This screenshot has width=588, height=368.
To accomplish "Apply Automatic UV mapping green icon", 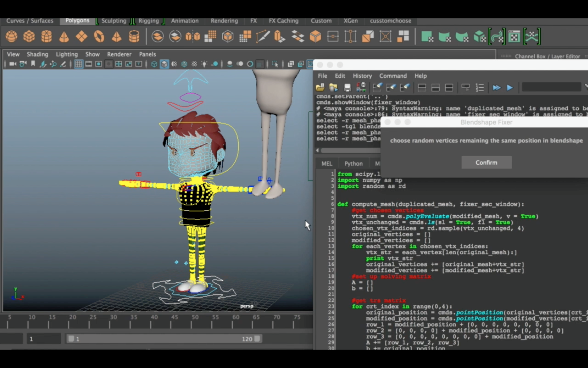I will point(480,37).
